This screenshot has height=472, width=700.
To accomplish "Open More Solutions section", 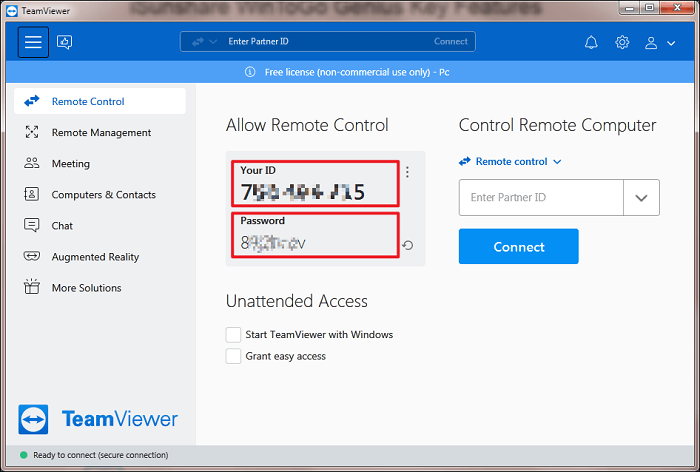I will tap(100, 288).
